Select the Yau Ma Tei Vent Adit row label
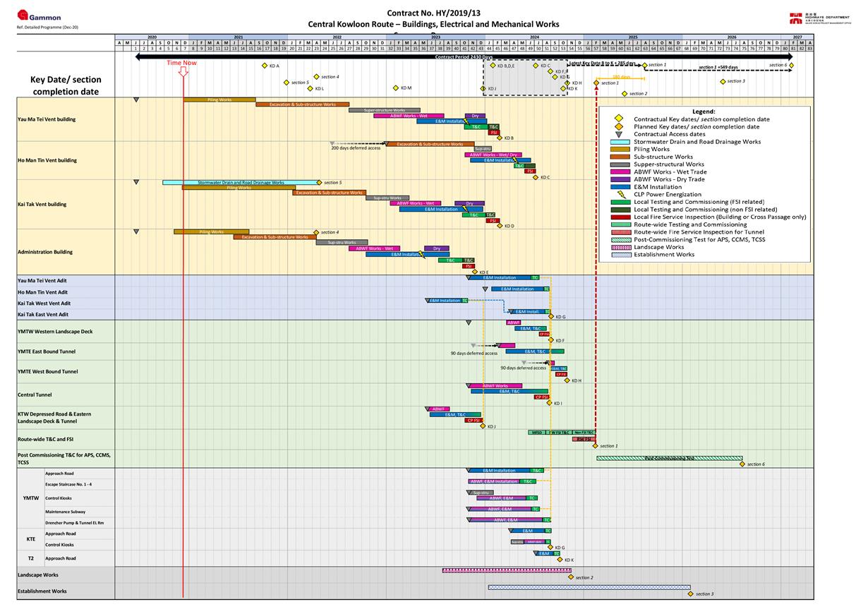Screen dimensions: 868x614 pyautogui.click(x=42, y=281)
